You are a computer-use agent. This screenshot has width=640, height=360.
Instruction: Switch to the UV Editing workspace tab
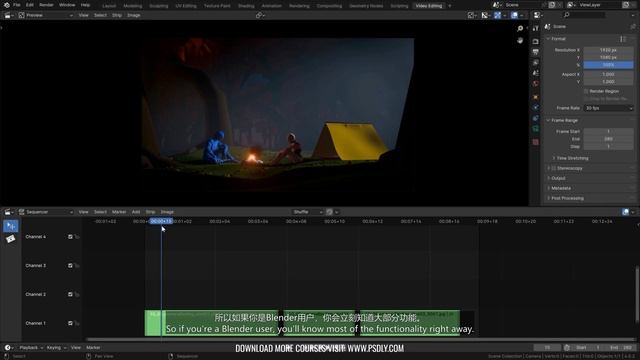[186, 6]
